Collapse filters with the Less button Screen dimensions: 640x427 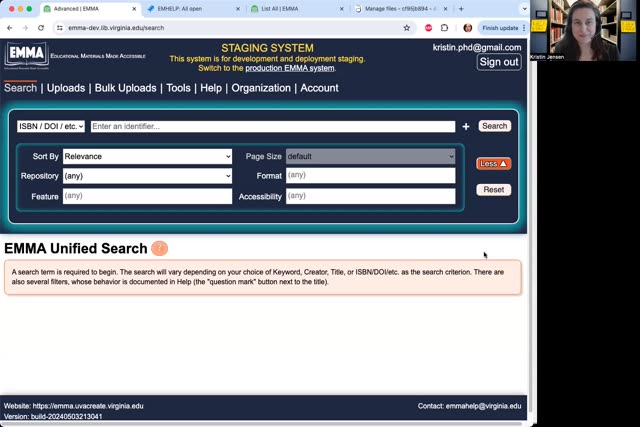pyautogui.click(x=493, y=164)
